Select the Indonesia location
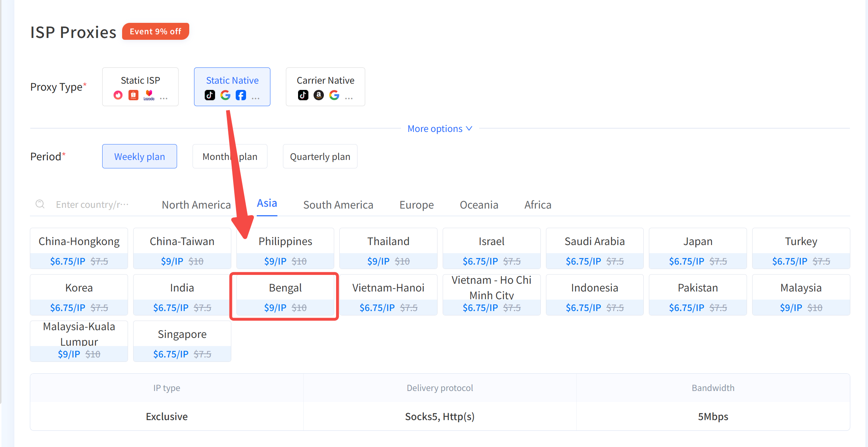Image resolution: width=868 pixels, height=447 pixels. 595,295
